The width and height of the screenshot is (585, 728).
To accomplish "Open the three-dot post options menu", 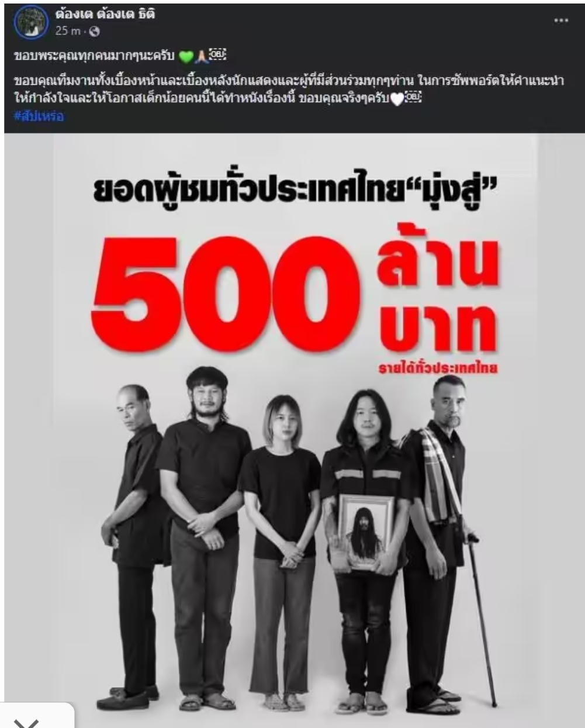I will tap(562, 20).
